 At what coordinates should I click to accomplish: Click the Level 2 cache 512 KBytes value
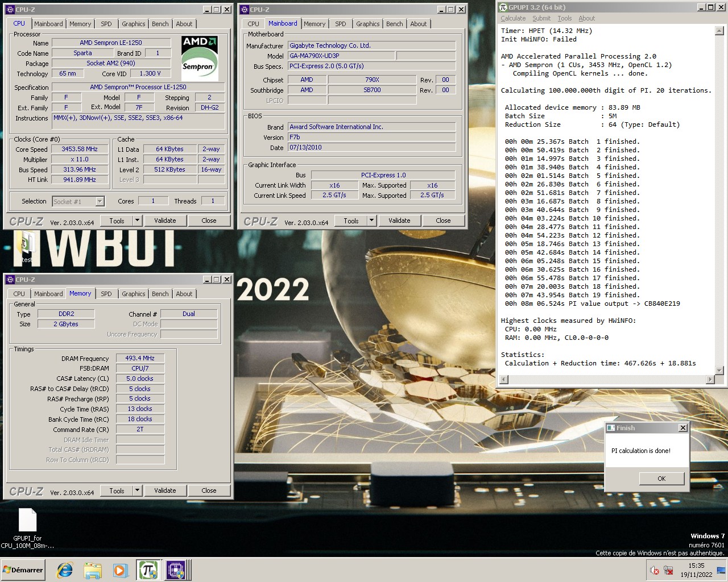coord(169,169)
